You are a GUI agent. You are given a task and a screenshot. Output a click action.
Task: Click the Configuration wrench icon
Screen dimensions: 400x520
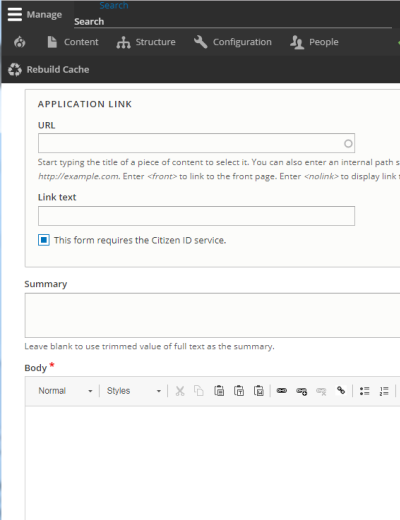pos(201,42)
